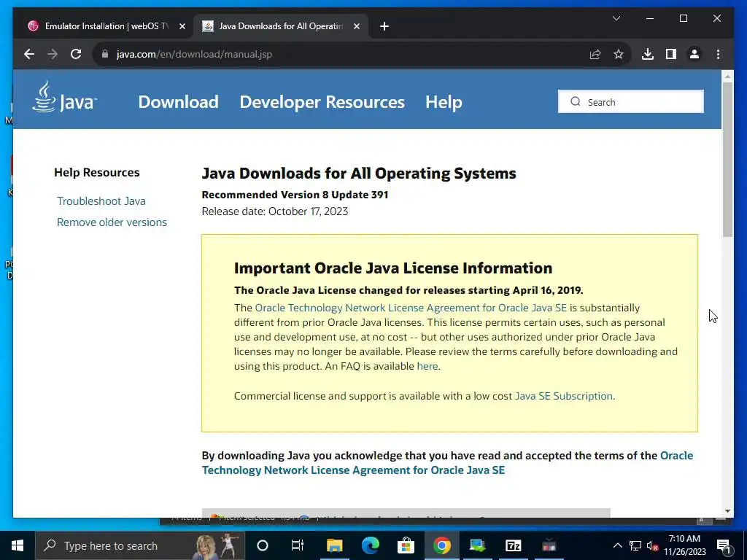Reload the Java downloads page
This screenshot has width=747, height=560.
coord(76,54)
